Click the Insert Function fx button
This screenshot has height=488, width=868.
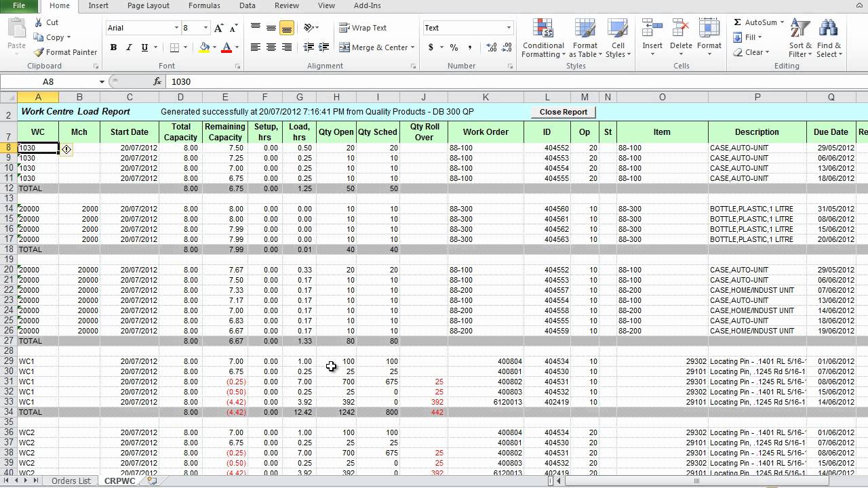click(x=157, y=81)
